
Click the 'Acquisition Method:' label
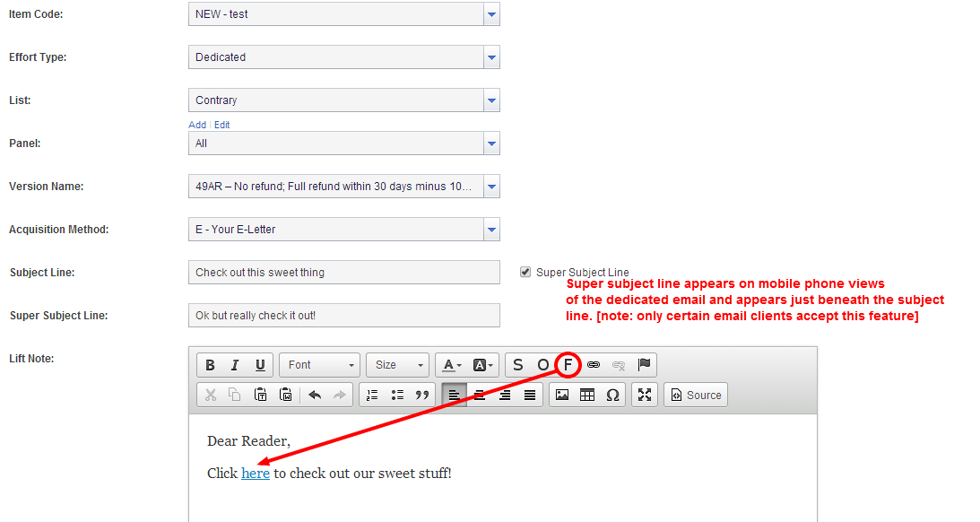click(59, 230)
